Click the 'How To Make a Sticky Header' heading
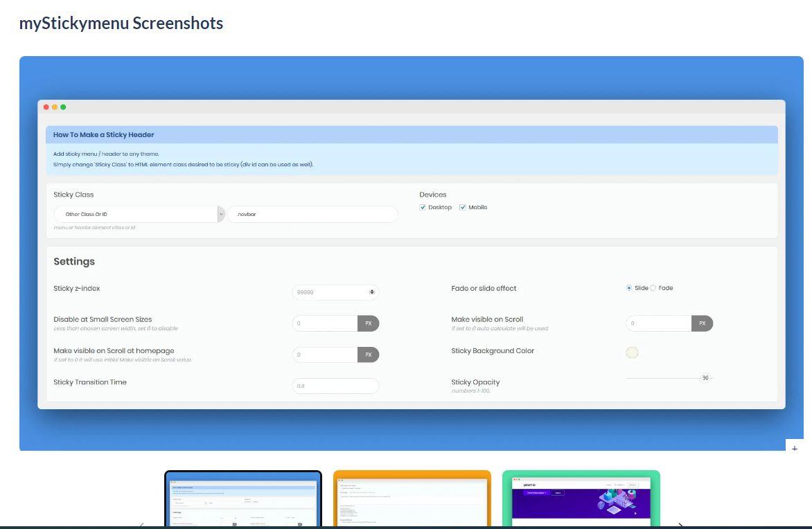812x529 pixels. click(103, 134)
